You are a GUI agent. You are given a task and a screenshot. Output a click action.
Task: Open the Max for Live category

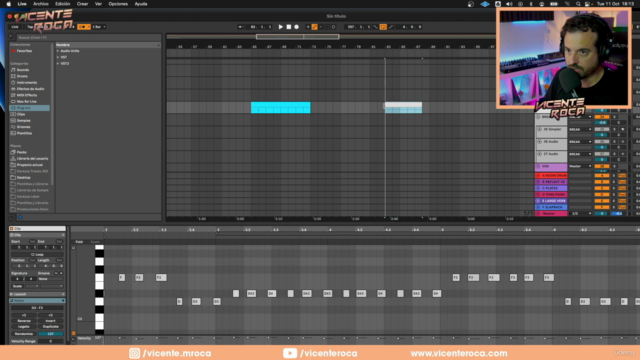27,102
